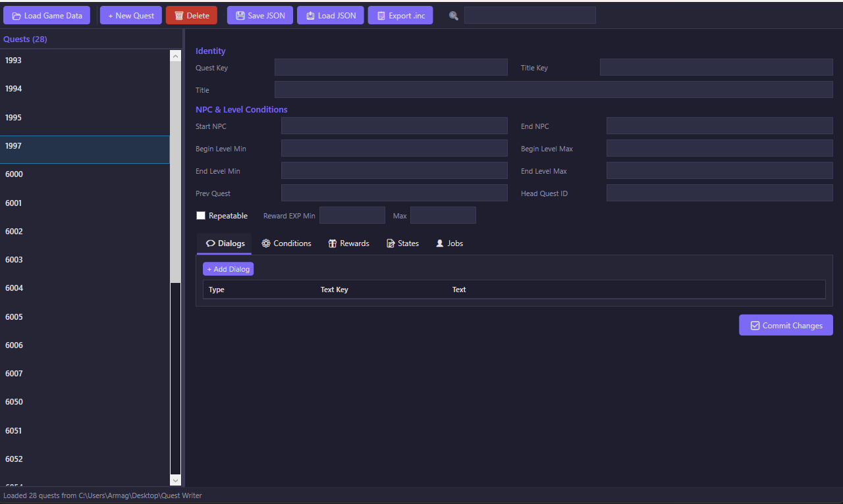Screen dimensions: 843x504
Task: Click the Title Key input field
Action: click(717, 67)
